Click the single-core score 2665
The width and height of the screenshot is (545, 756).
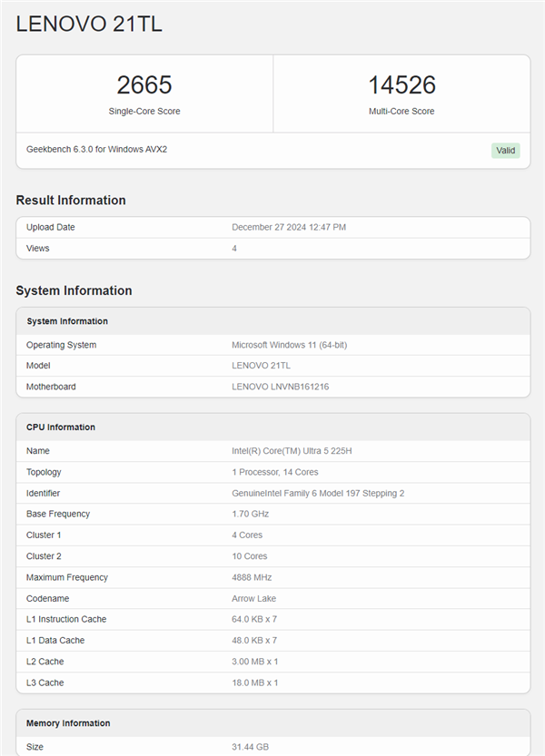(144, 85)
